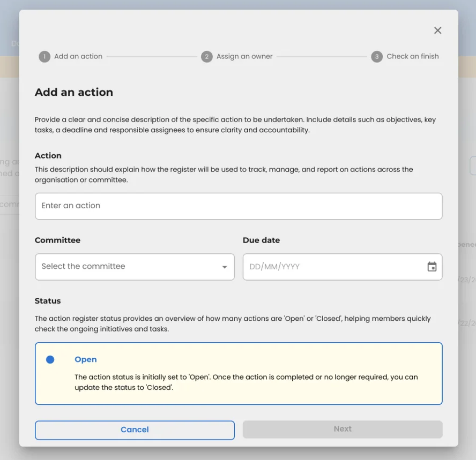
Task: Expand the Committee dropdown arrow
Action: pos(225,267)
